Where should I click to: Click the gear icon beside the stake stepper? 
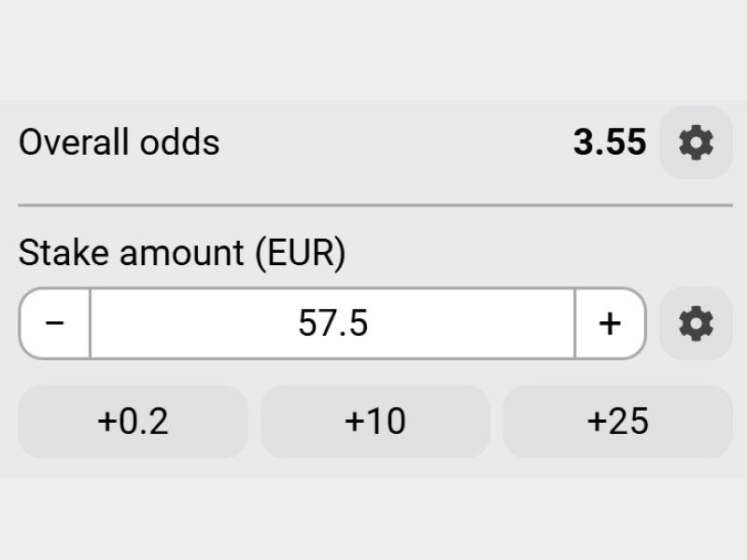696,323
